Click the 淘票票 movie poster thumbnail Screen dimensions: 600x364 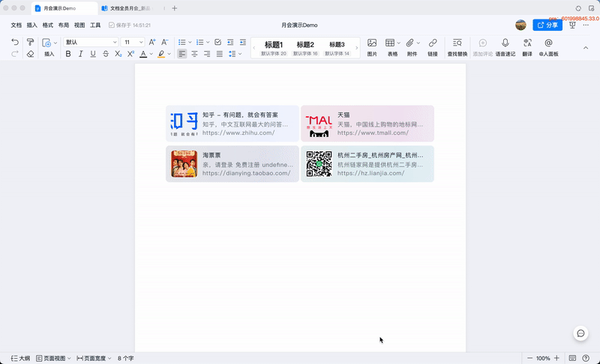pyautogui.click(x=184, y=164)
